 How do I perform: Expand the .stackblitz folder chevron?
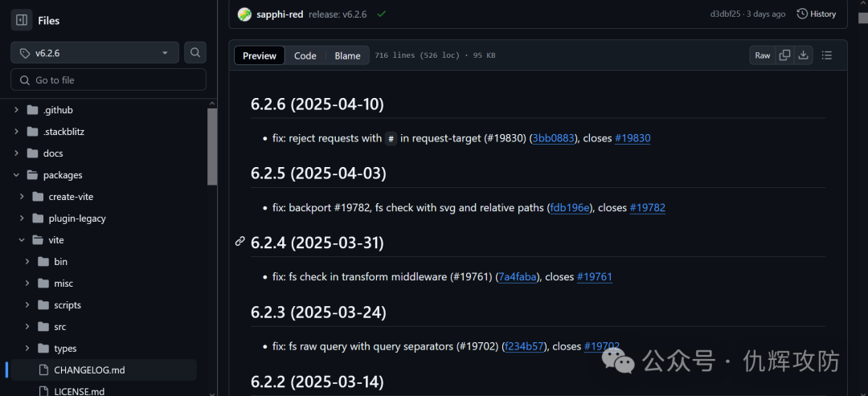click(x=17, y=132)
